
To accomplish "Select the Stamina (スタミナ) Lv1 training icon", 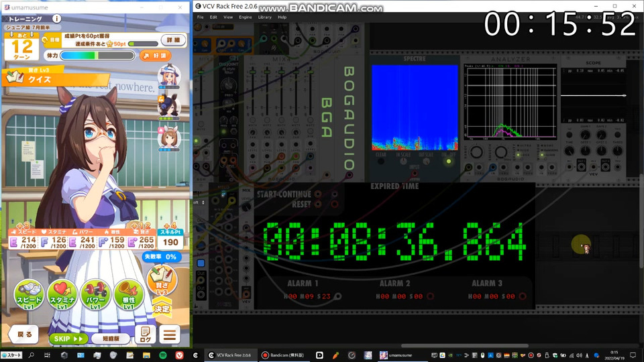I will (62, 294).
